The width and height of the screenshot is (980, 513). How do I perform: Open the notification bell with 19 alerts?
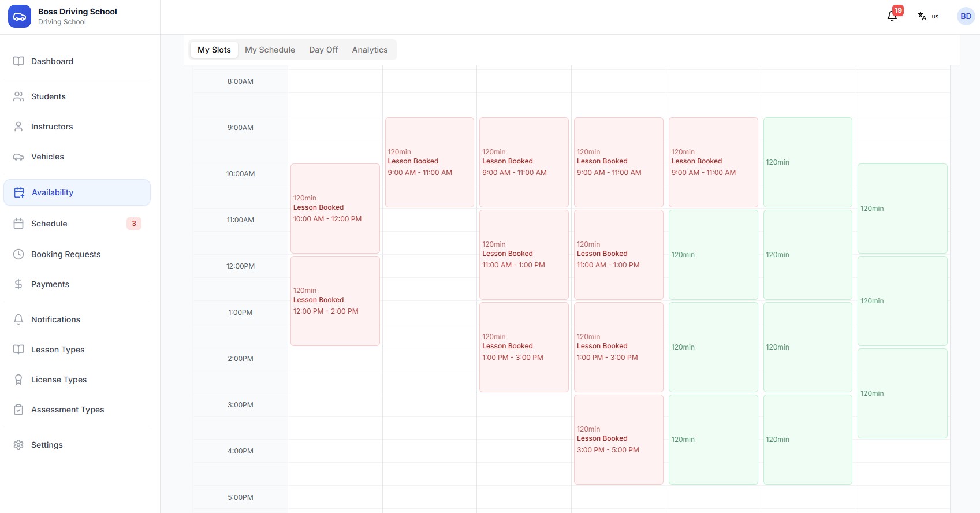890,16
